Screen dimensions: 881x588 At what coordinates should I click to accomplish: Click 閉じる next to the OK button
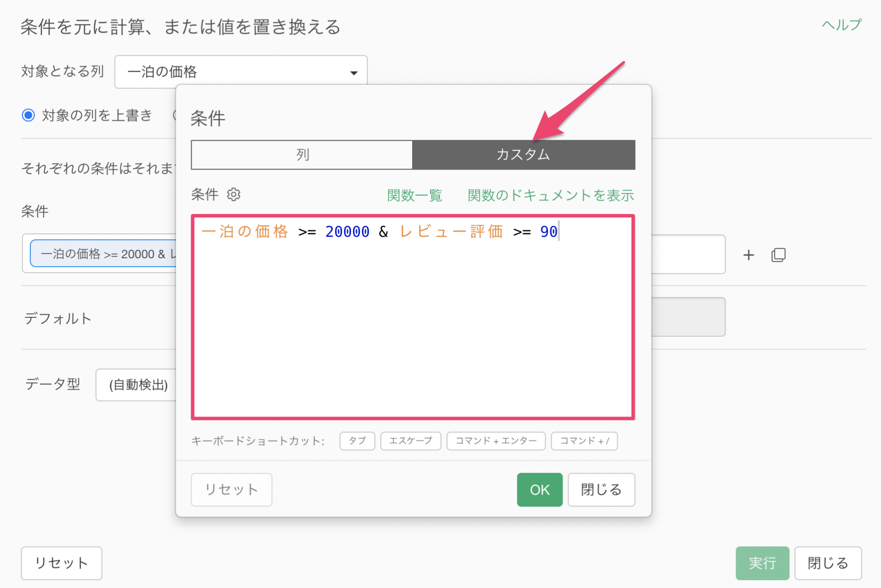[601, 490]
